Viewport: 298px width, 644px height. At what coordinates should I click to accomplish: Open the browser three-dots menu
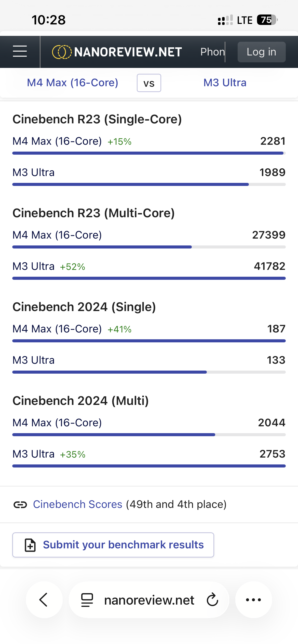point(253,600)
